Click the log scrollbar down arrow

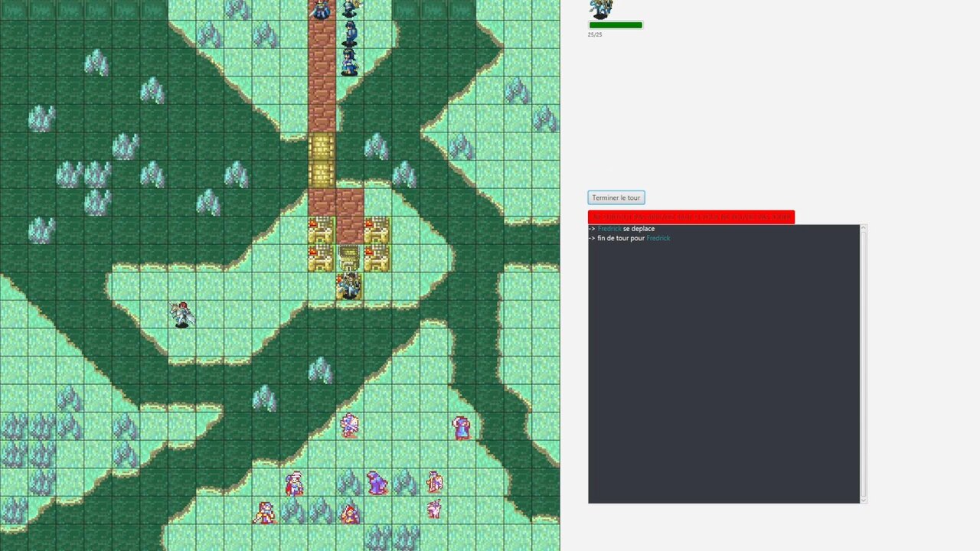click(864, 500)
